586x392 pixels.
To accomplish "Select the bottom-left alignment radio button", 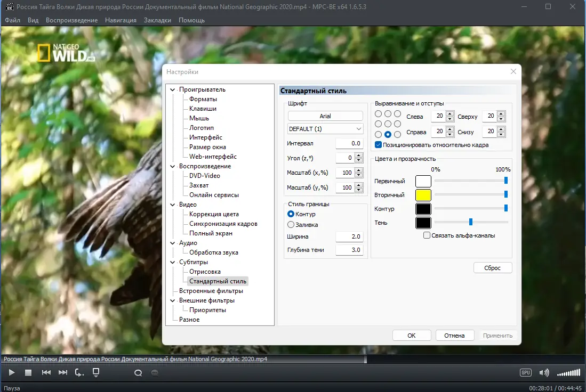I will click(x=378, y=134).
